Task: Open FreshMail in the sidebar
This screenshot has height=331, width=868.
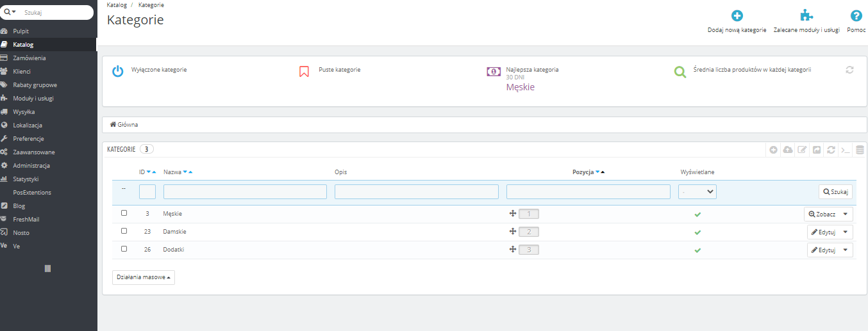Action: point(26,219)
